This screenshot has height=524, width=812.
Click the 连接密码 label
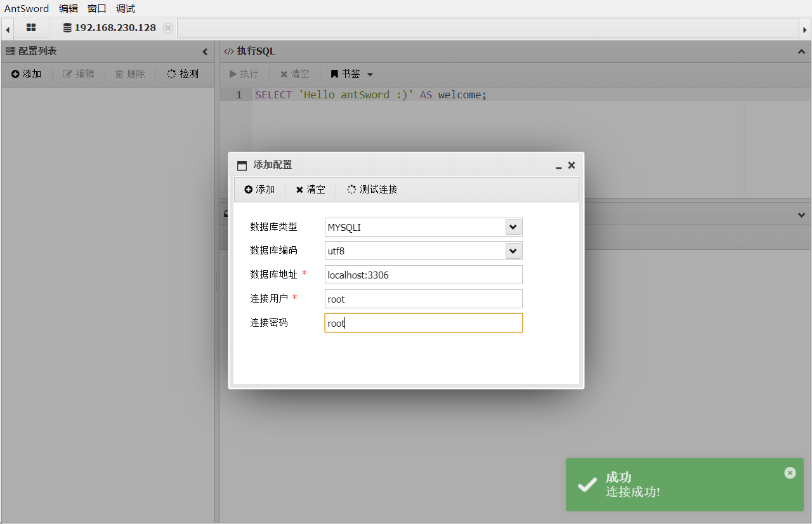[x=269, y=323]
